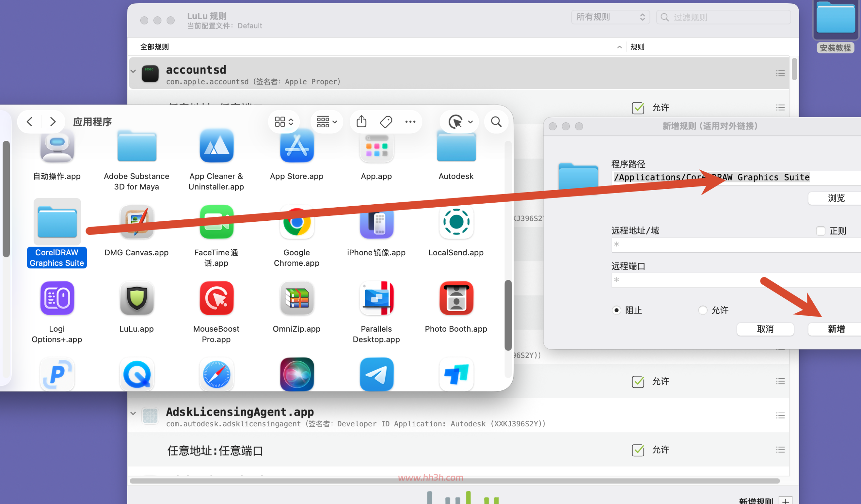861x504 pixels.
Task: Click the LuLu rules vertical scrollbar
Action: click(x=794, y=70)
